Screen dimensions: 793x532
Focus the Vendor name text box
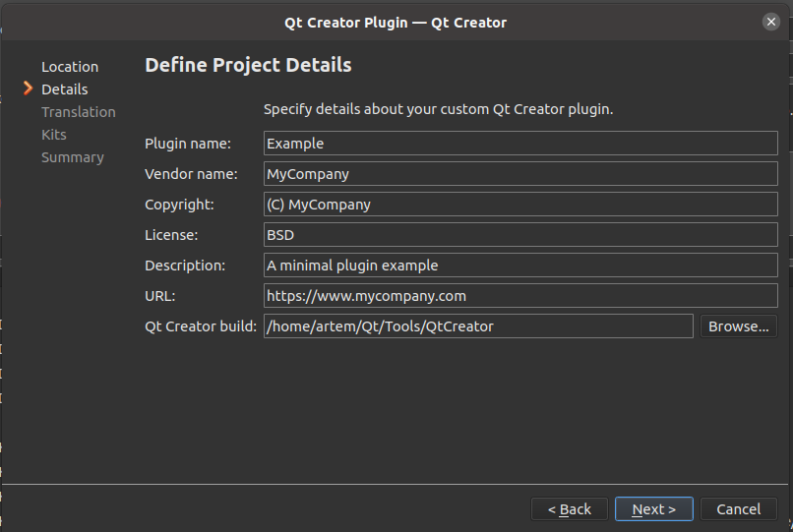pos(520,174)
